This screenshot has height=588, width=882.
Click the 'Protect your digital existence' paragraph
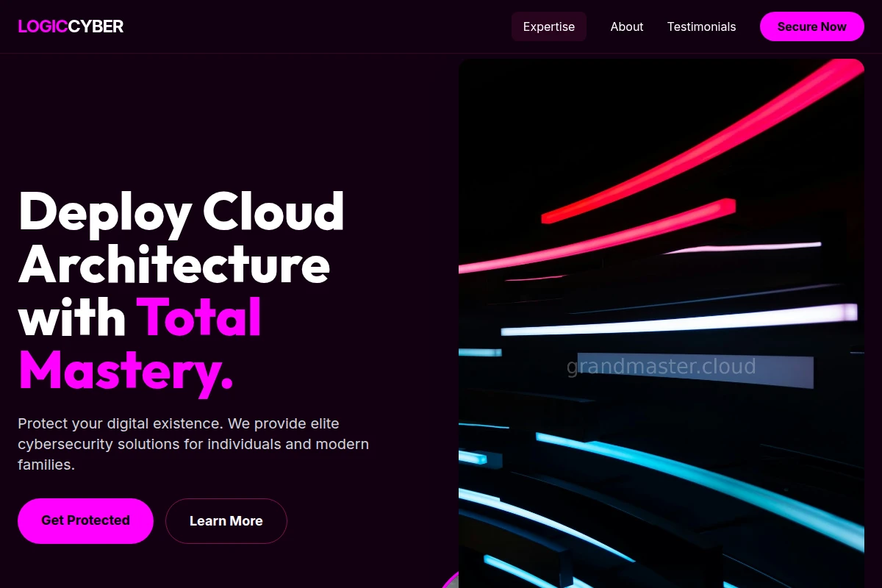coord(193,444)
